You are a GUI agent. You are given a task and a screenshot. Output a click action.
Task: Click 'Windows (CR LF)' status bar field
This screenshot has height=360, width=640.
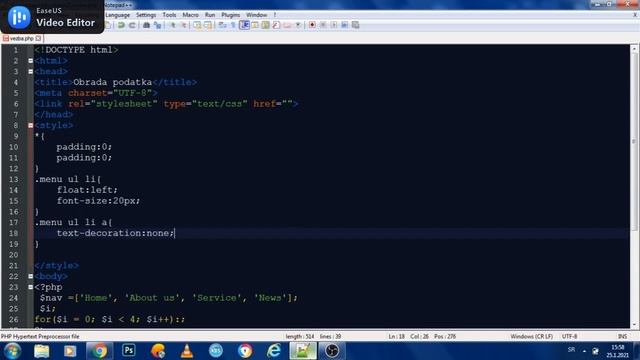[x=531, y=337]
